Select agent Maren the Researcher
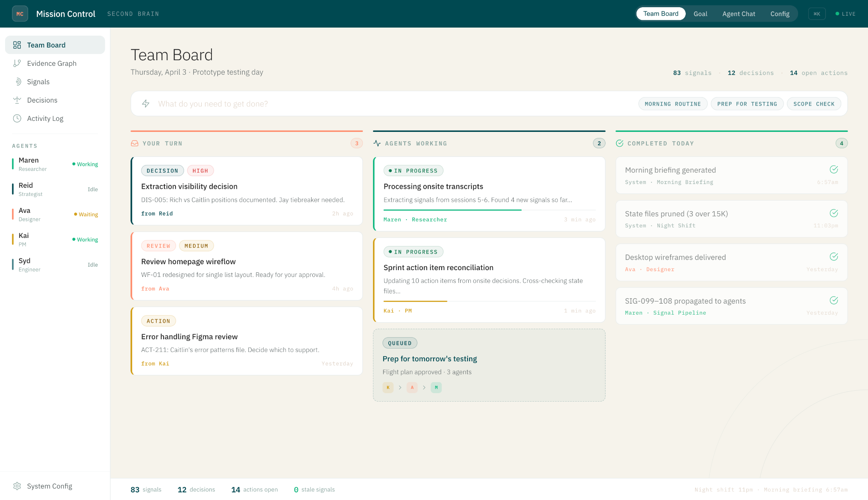 click(55, 164)
